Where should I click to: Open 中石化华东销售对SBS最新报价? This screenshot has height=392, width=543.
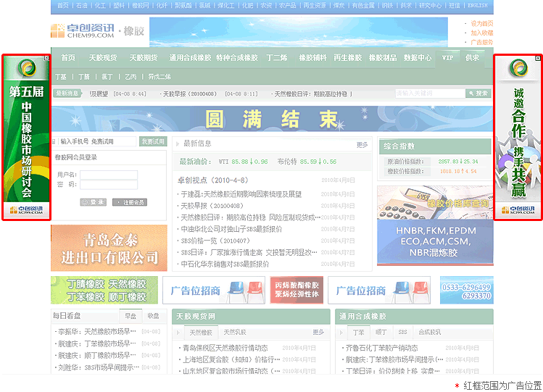click(225, 264)
